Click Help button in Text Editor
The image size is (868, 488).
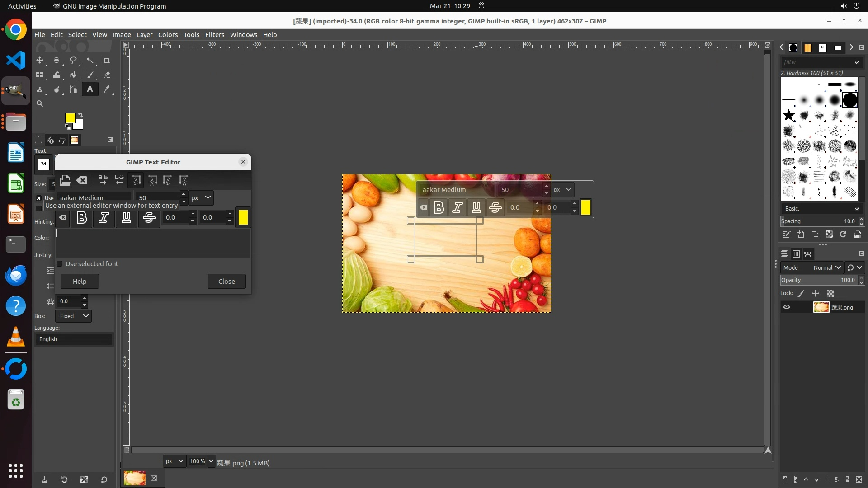[x=80, y=282]
